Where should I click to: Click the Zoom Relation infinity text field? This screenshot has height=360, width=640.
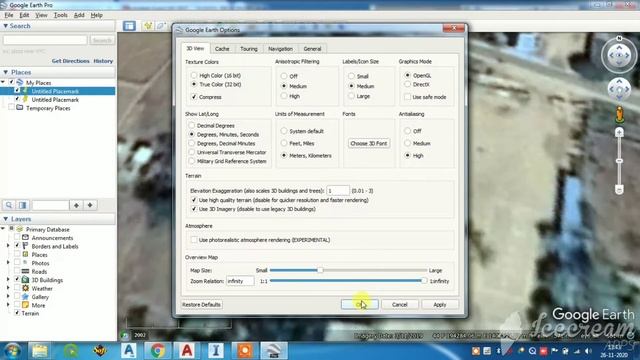(240, 281)
